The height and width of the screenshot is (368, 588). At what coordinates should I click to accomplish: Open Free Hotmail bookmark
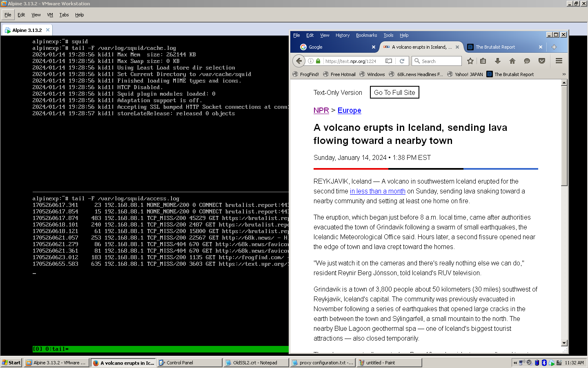tap(339, 74)
